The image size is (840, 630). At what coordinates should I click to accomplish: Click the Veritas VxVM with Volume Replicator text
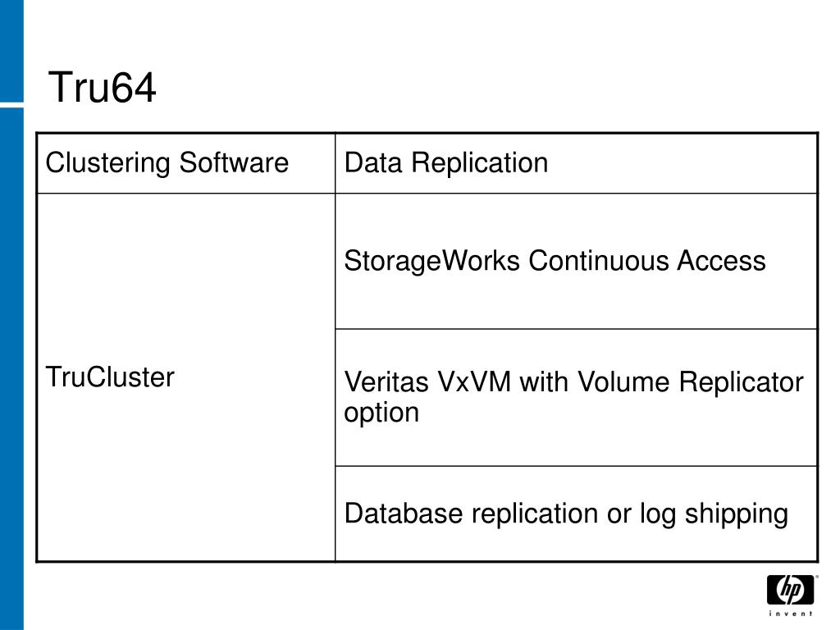[x=573, y=382]
